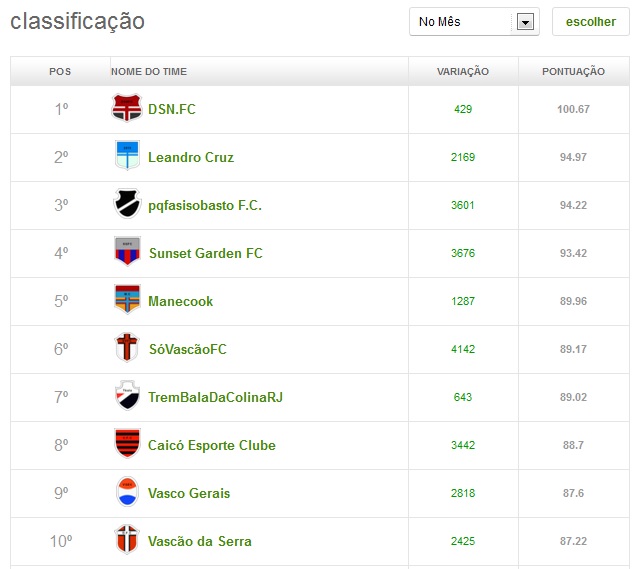Click the SóVascãoFC cross crest icon
640x569 pixels.
pyautogui.click(x=127, y=349)
